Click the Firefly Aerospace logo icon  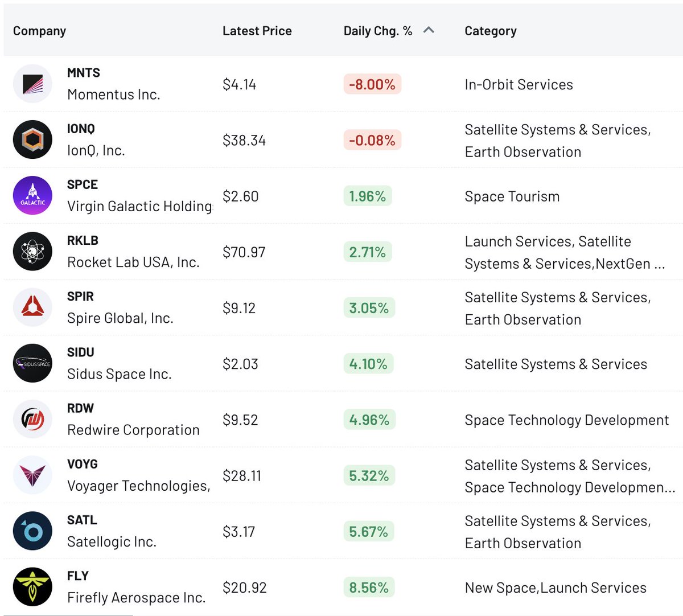tap(32, 586)
